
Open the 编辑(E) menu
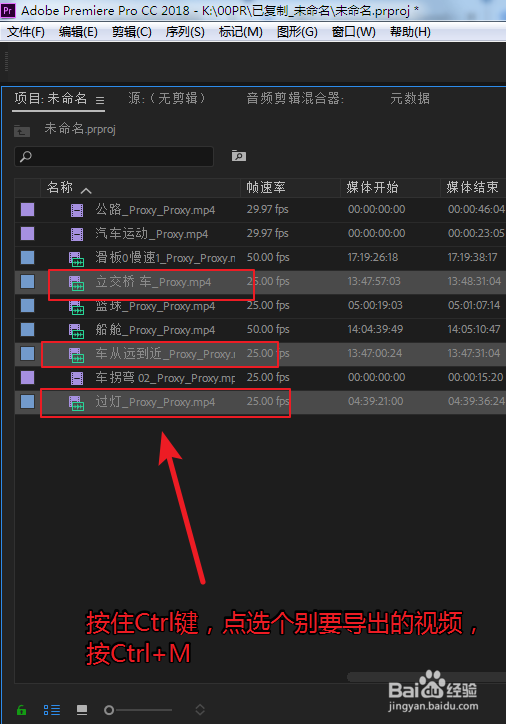coord(78,32)
